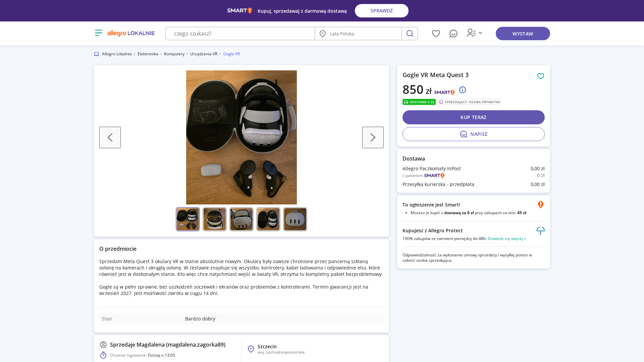Add Gogle VR Meta Quest 3 to favorites

[541, 76]
